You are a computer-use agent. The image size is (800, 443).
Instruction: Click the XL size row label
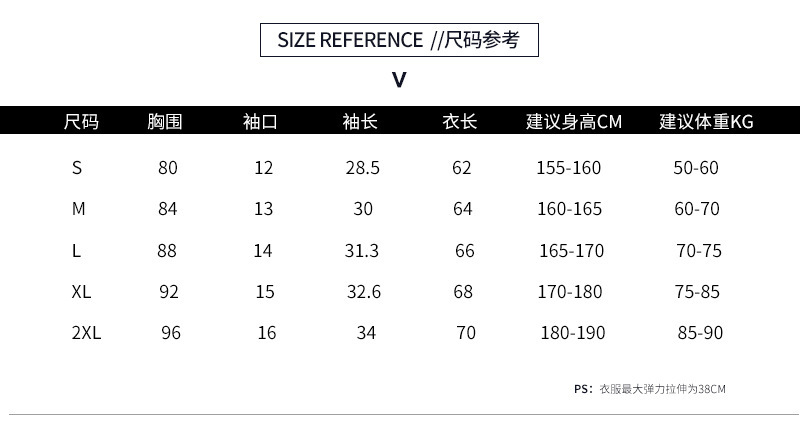click(x=82, y=292)
